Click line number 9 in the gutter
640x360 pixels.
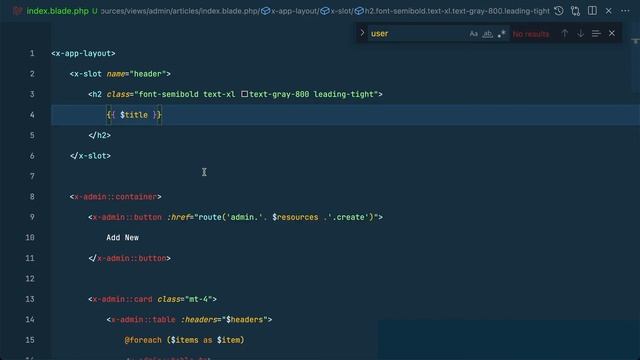tap(32, 217)
